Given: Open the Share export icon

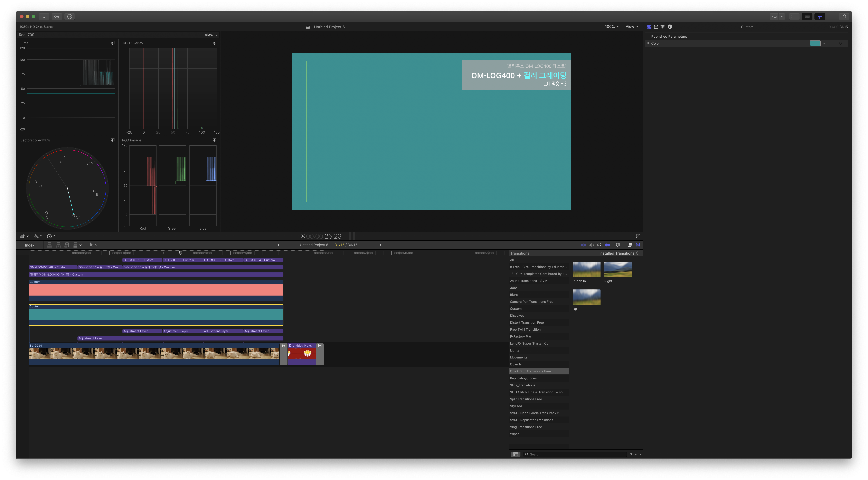Looking at the screenshot, I should click(x=844, y=17).
